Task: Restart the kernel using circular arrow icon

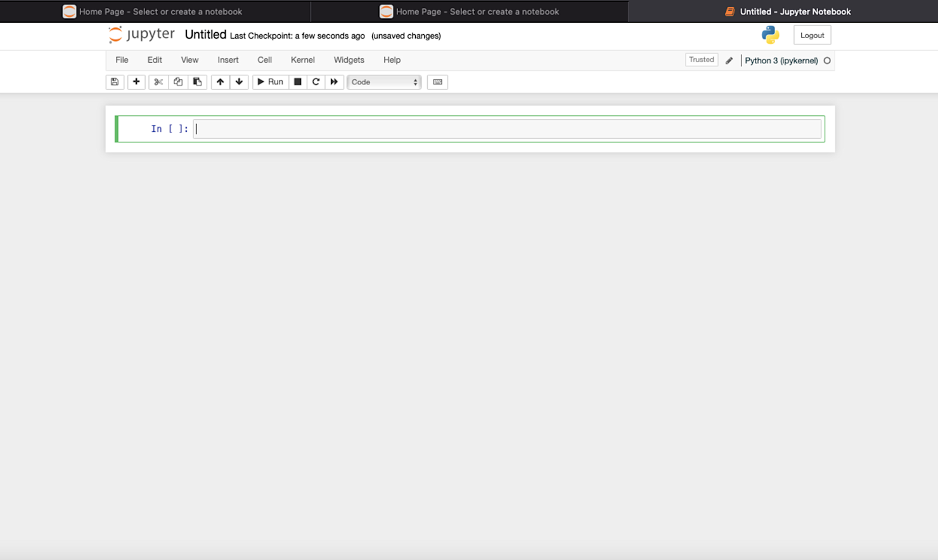Action: [x=316, y=82]
